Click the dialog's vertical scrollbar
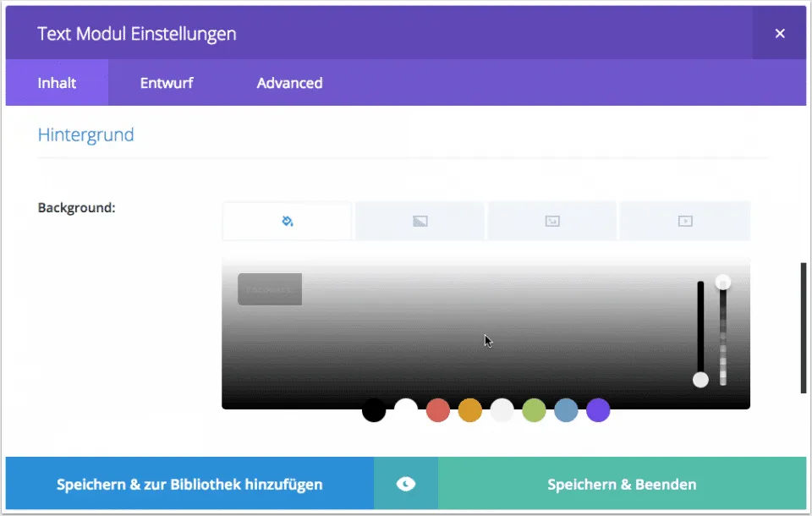The height and width of the screenshot is (516, 812). pyautogui.click(x=803, y=328)
